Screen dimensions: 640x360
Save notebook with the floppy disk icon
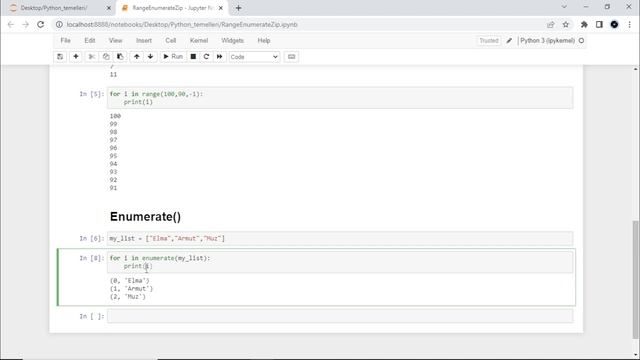pos(60,57)
